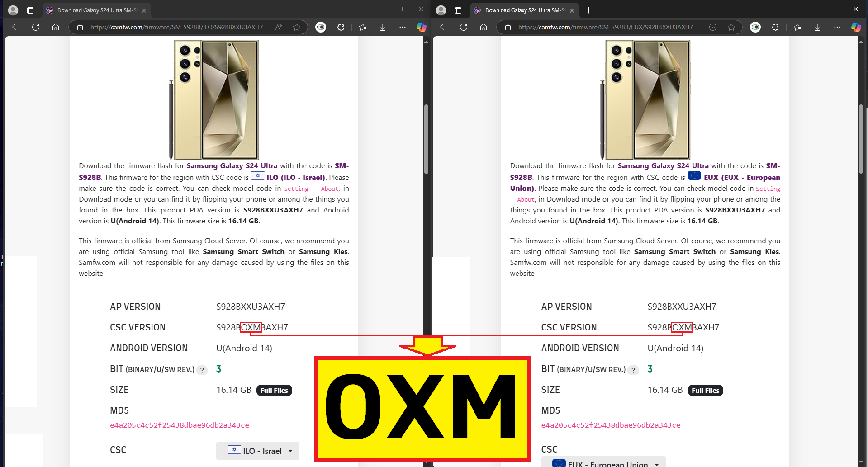Screen dimensions: 868x467
Task: Go back in the EUX firmware window
Action: (x=444, y=27)
